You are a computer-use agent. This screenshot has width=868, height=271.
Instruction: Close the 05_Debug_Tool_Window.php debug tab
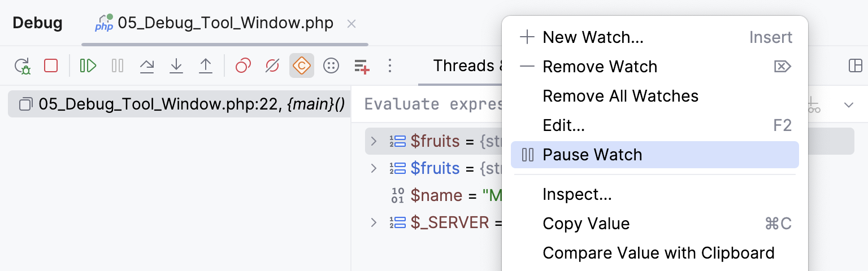[x=351, y=24]
